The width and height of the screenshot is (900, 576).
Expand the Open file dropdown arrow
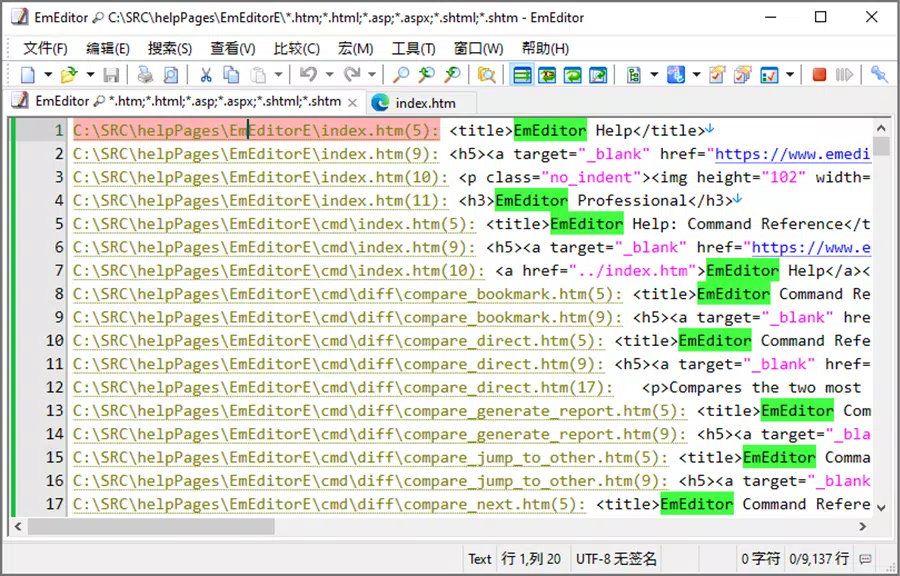(x=90, y=75)
